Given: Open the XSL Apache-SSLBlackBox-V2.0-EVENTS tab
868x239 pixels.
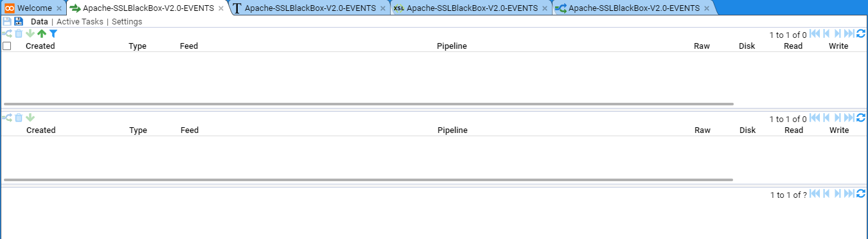Looking at the screenshot, I should pyautogui.click(x=472, y=8).
